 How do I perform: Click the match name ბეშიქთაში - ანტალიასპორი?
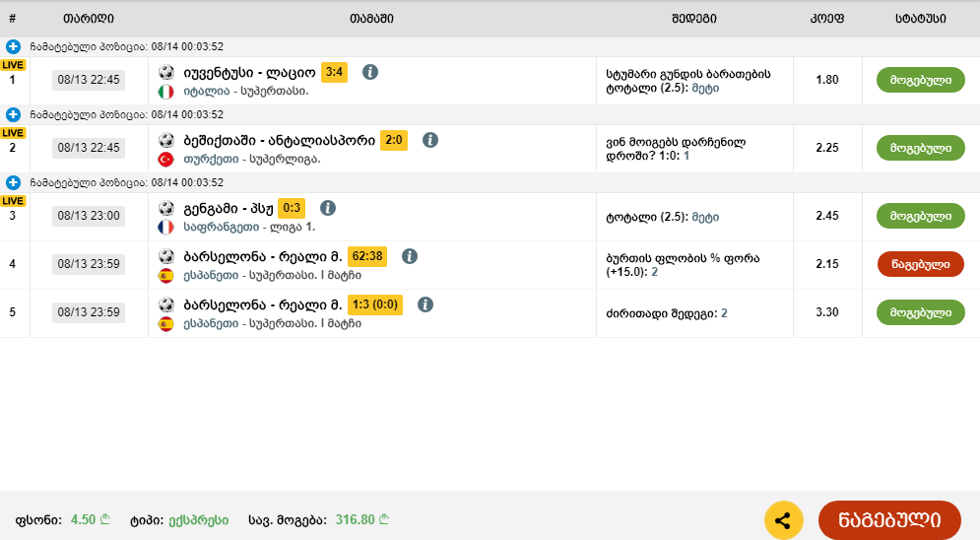click(x=280, y=141)
